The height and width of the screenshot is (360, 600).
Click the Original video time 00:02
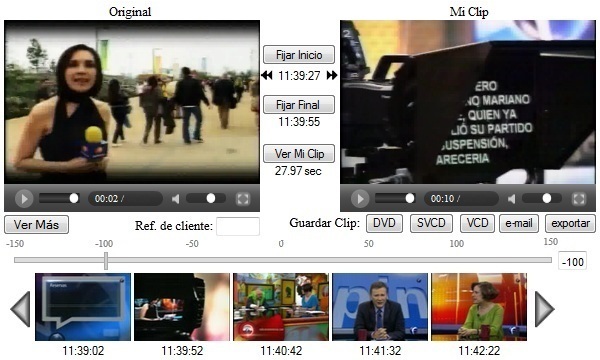(106, 199)
